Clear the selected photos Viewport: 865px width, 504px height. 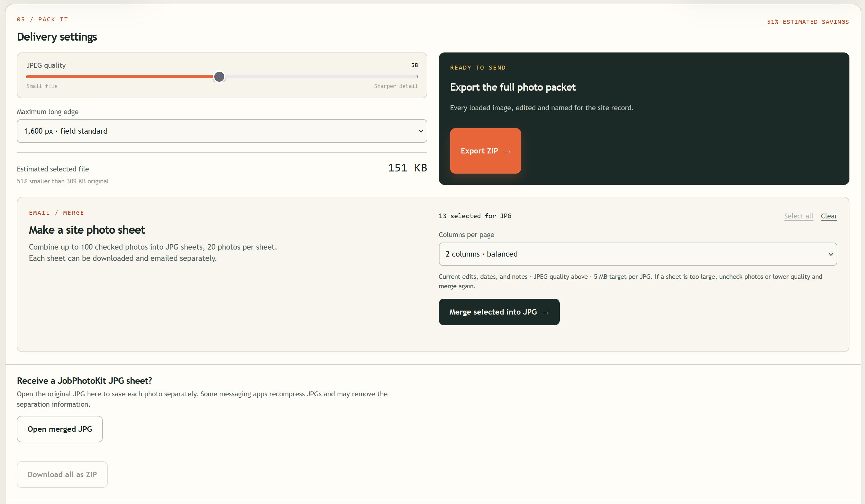[x=829, y=216]
